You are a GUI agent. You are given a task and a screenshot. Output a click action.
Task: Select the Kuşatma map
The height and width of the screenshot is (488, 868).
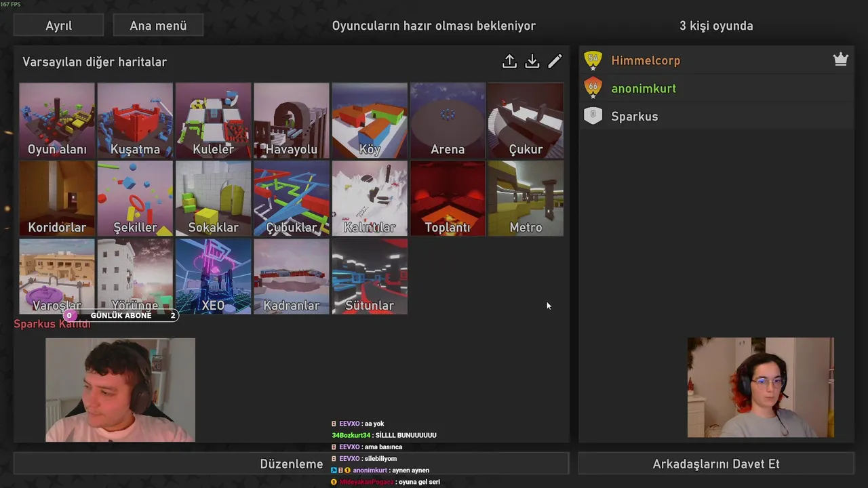pyautogui.click(x=135, y=121)
